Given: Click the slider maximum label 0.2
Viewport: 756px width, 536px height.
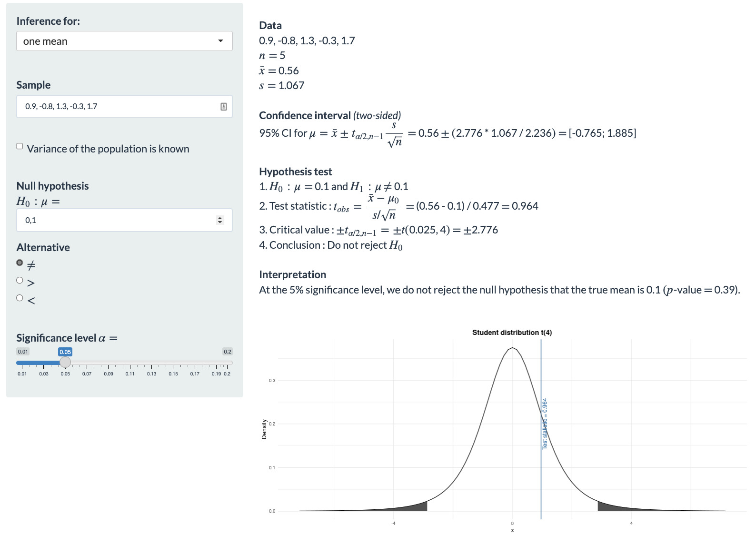Looking at the screenshot, I should [x=228, y=352].
